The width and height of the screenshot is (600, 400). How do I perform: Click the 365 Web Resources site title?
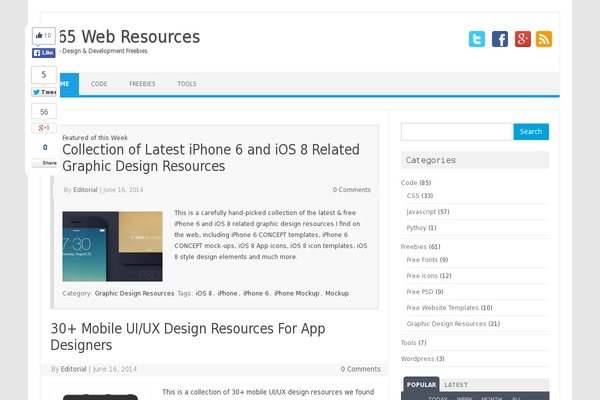pos(130,37)
